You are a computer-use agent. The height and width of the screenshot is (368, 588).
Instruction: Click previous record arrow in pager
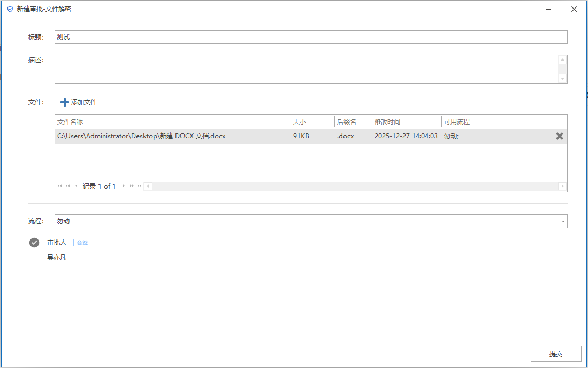pos(76,186)
